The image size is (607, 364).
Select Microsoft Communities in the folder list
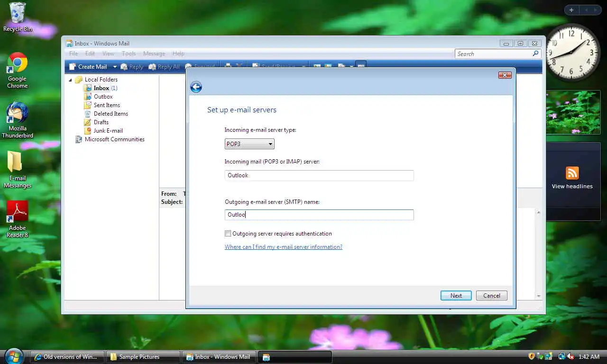110,139
